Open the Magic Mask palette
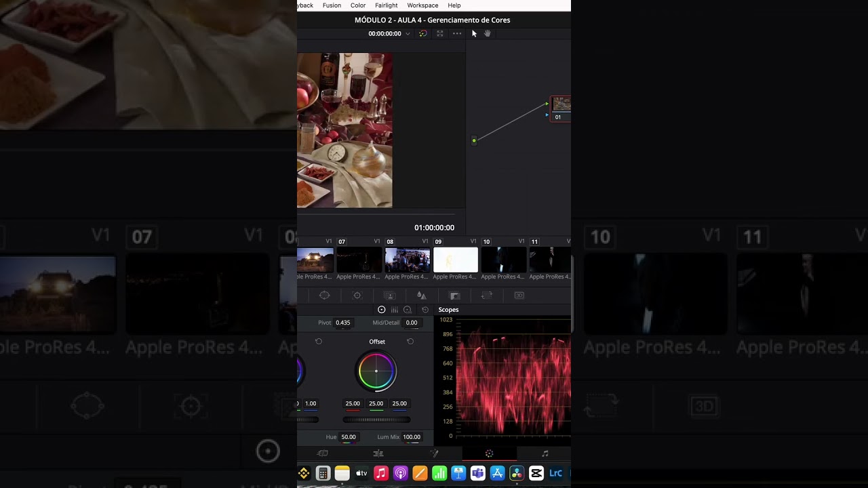This screenshot has width=868, height=488. [389, 296]
